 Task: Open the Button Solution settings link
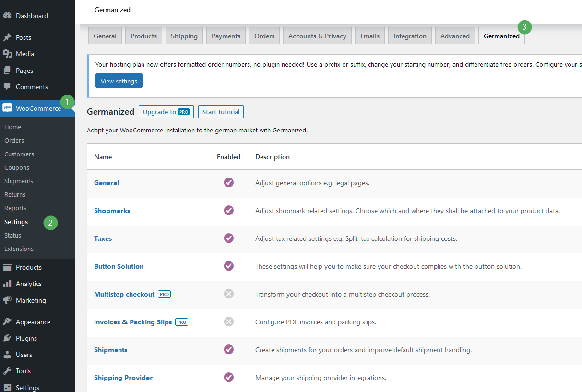pos(119,266)
